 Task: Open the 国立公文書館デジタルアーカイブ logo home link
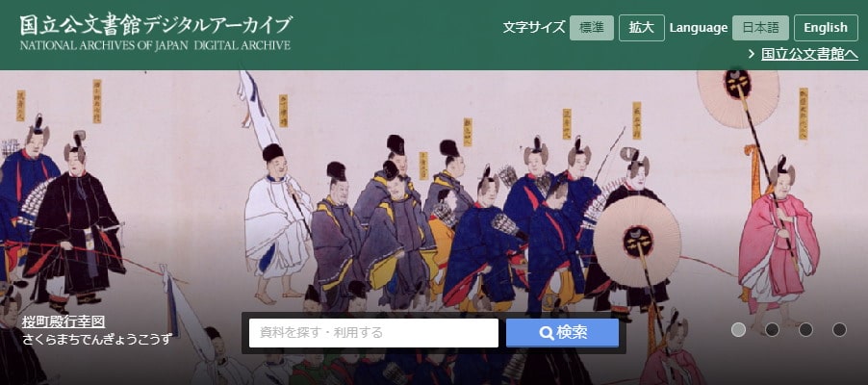[x=156, y=32]
